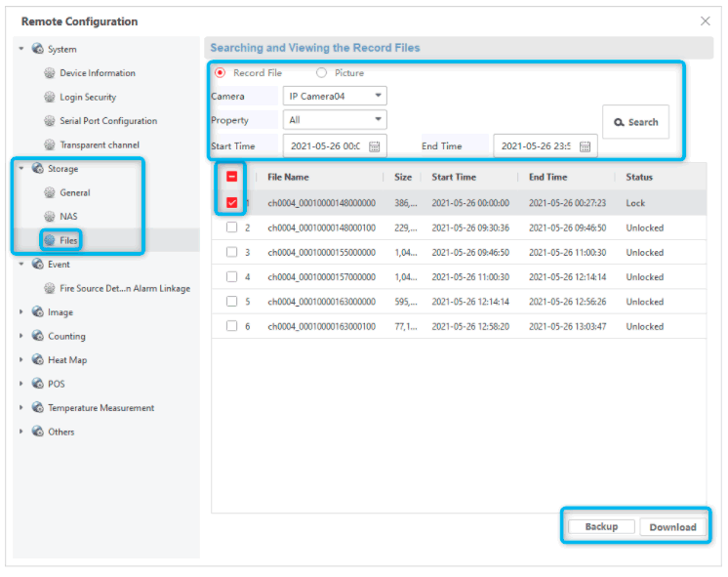
Task: Click the Serial Port Configuration gear icon
Action: [x=50, y=121]
